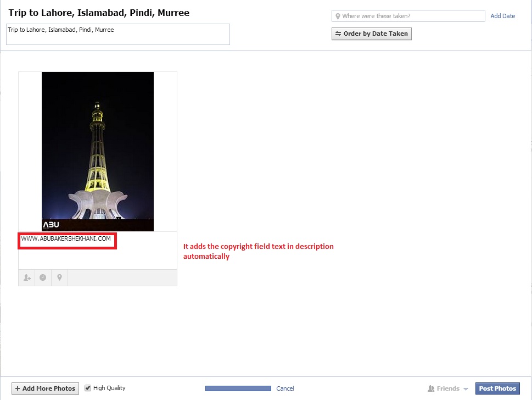Click the location pin icon under the photo
This screenshot has width=532, height=400.
click(59, 278)
